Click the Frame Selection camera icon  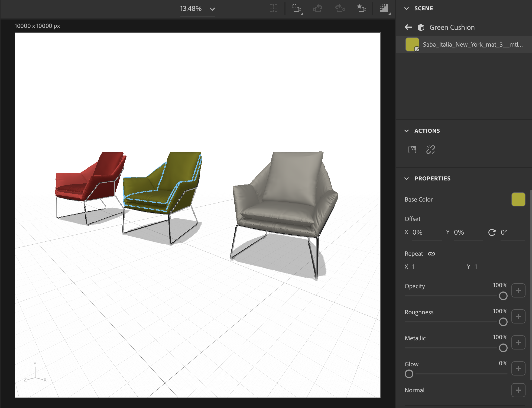297,8
